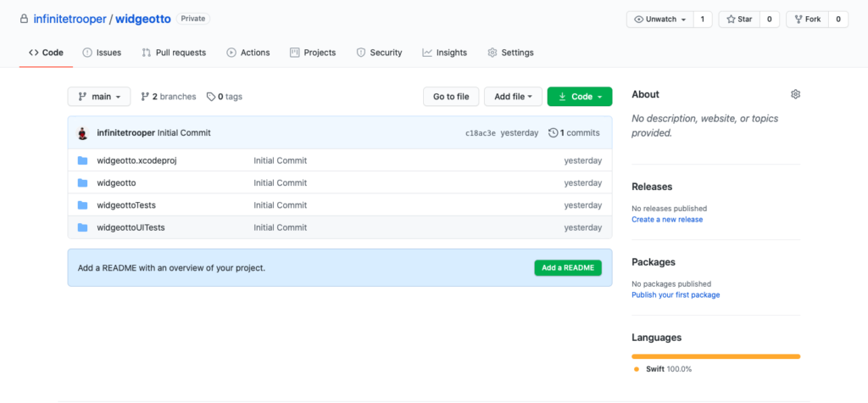Open the Add file dropdown
The height and width of the screenshot is (403, 868).
513,97
